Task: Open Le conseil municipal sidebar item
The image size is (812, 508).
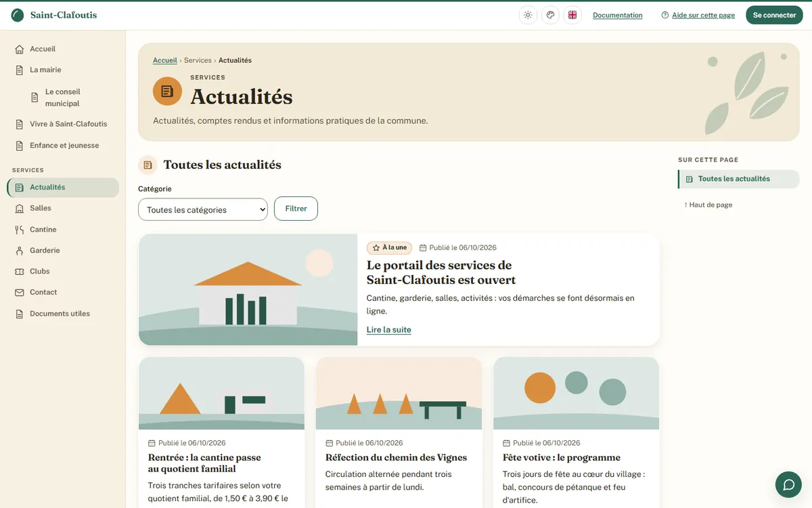Action: (71, 98)
